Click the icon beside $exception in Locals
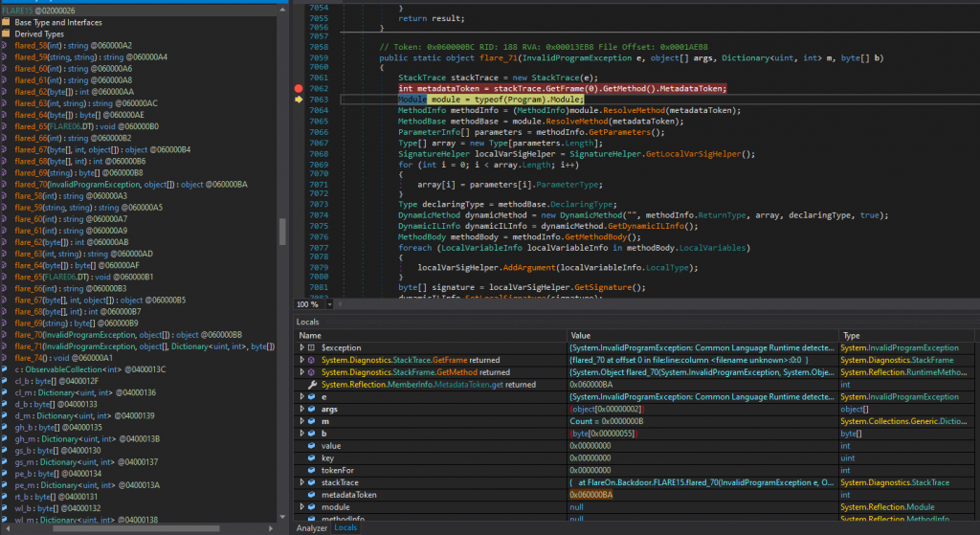Image resolution: width=980 pixels, height=535 pixels. [312, 348]
